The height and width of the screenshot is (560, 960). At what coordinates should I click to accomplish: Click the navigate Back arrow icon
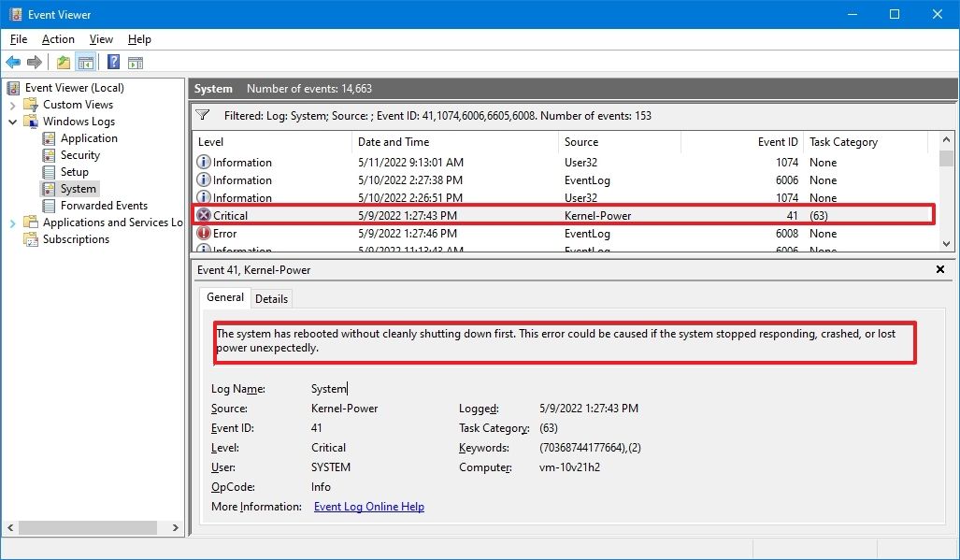(x=13, y=62)
